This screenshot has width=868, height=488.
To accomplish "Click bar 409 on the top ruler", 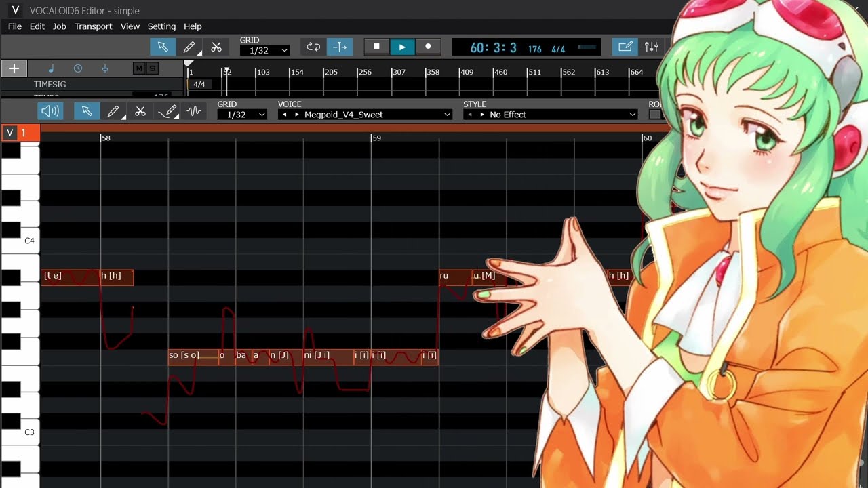I will (x=467, y=72).
